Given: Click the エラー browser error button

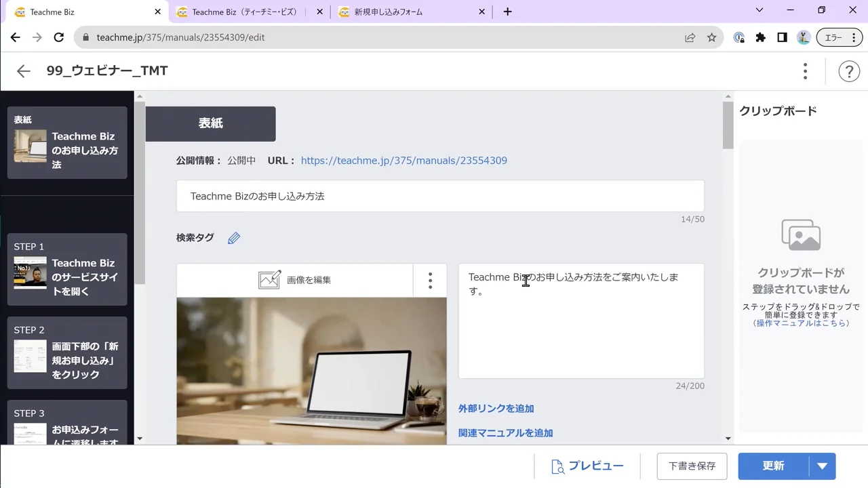Looking at the screenshot, I should (840, 38).
